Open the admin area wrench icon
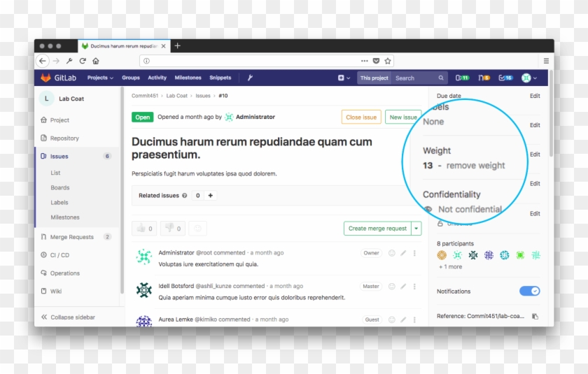 (250, 78)
